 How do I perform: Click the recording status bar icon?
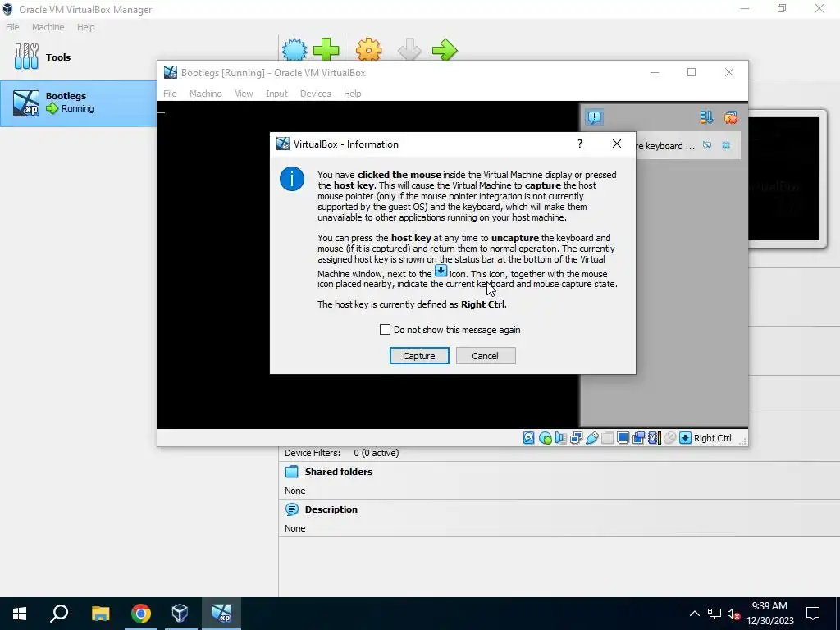[638, 438]
